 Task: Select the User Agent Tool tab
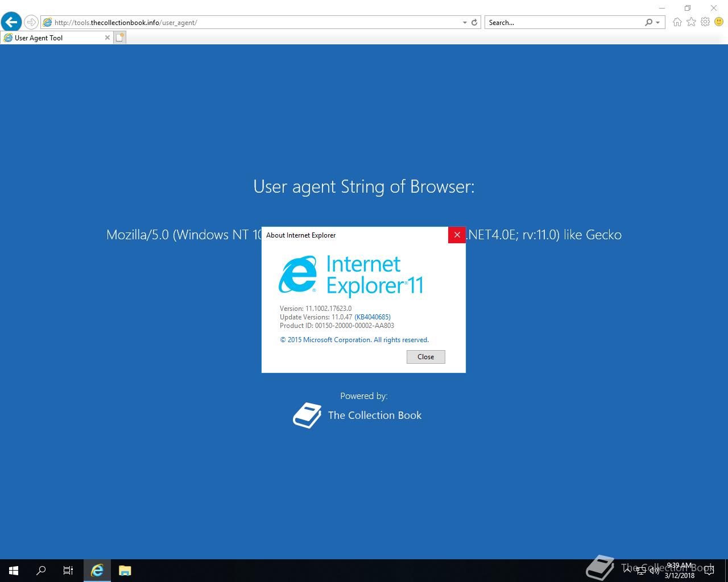[x=56, y=38]
